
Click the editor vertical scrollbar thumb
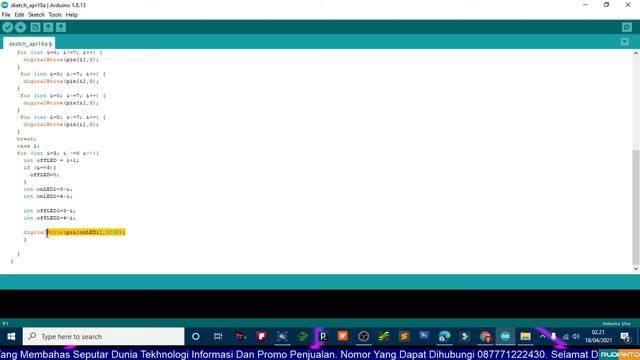click(636, 207)
